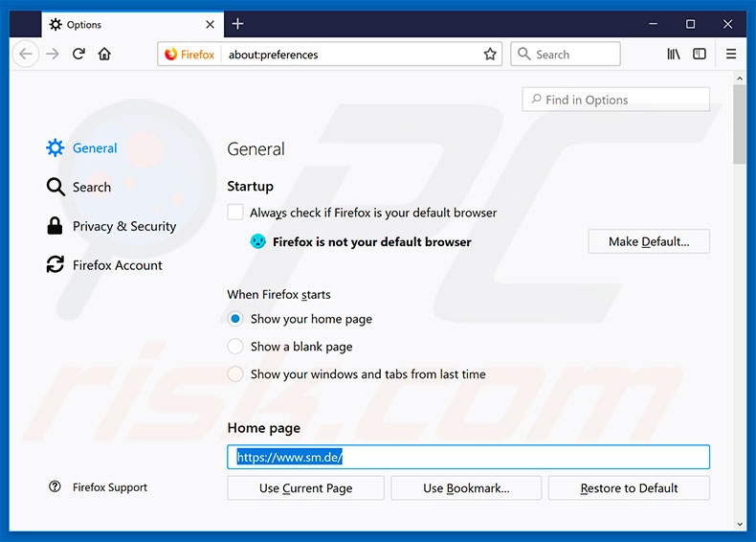Click the vertical scrollbar thumb
Image resolution: width=756 pixels, height=542 pixels.
(740, 124)
